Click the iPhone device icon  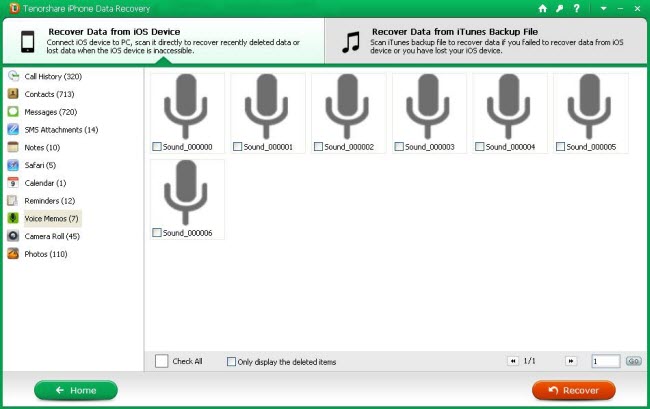[x=28, y=41]
